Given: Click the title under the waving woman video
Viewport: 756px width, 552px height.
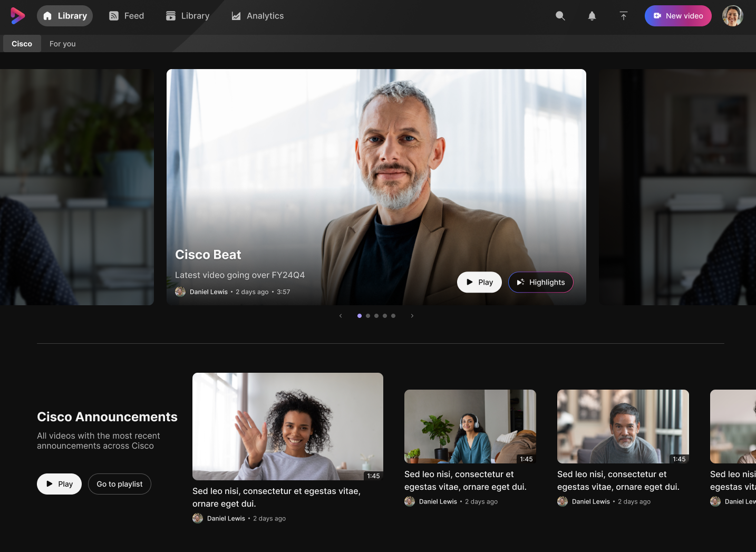Looking at the screenshot, I should click(276, 497).
